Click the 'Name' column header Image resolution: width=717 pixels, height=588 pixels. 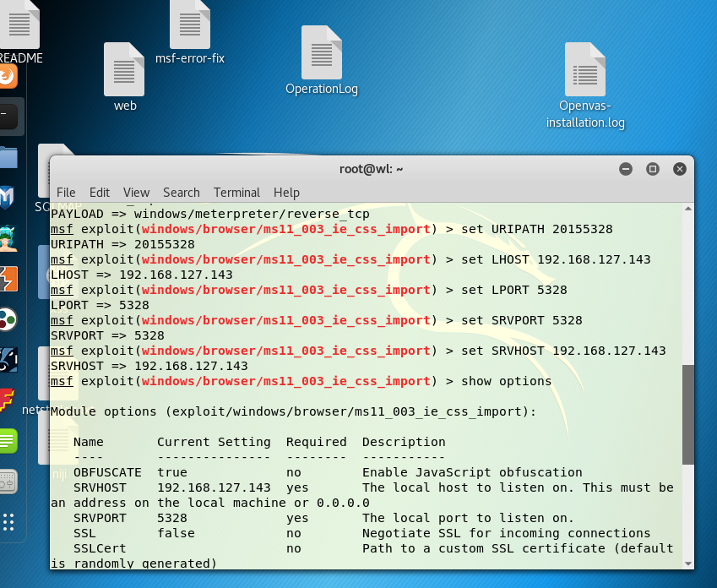pos(89,442)
